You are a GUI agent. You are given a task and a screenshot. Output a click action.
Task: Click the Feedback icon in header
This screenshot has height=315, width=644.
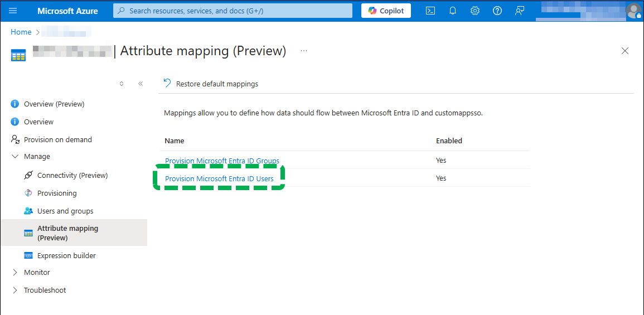[520, 11]
